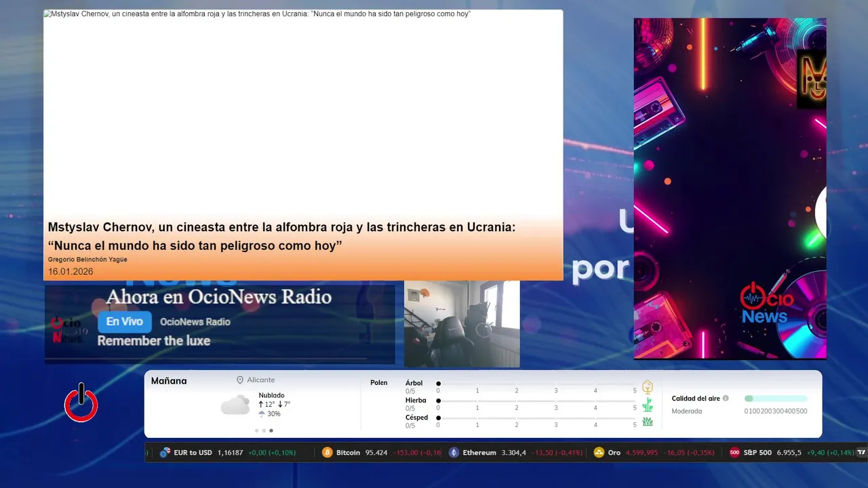Image resolution: width=868 pixels, height=488 pixels.
Task: Click the Bitcoin price 95.424
Action: click(376, 453)
